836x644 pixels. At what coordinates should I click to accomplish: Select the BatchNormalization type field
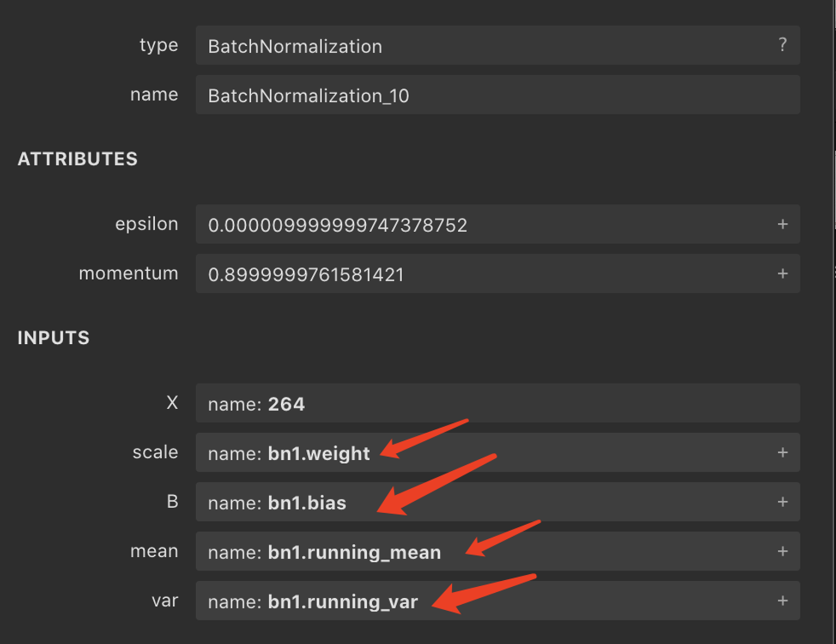pos(295,46)
